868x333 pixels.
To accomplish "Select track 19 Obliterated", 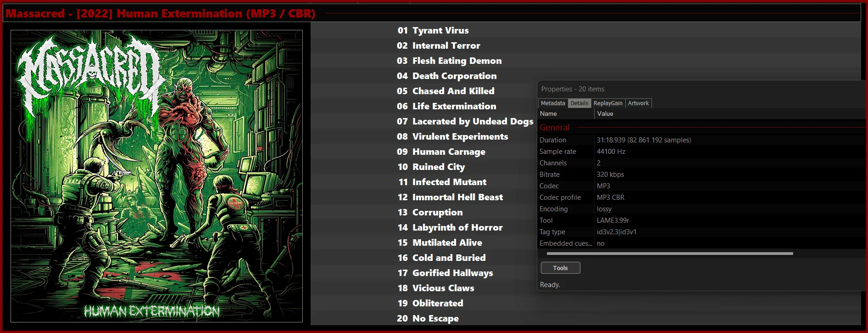I will (x=430, y=303).
